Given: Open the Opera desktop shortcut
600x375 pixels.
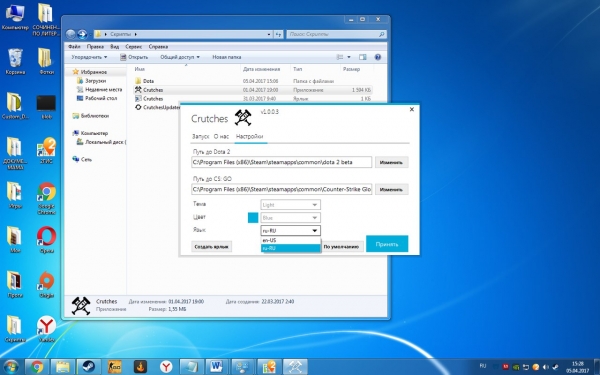Looking at the screenshot, I should click(46, 240).
